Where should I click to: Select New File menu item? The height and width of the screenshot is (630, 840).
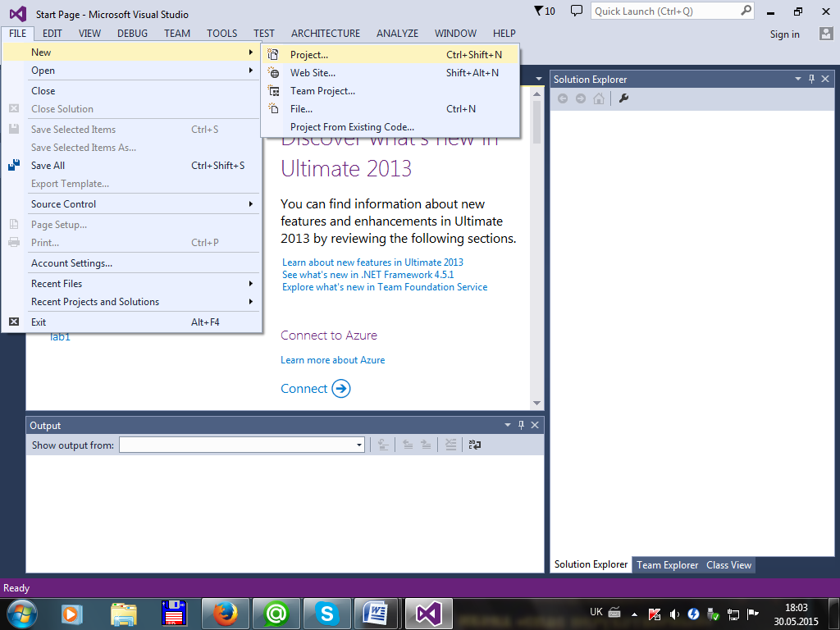(390, 109)
